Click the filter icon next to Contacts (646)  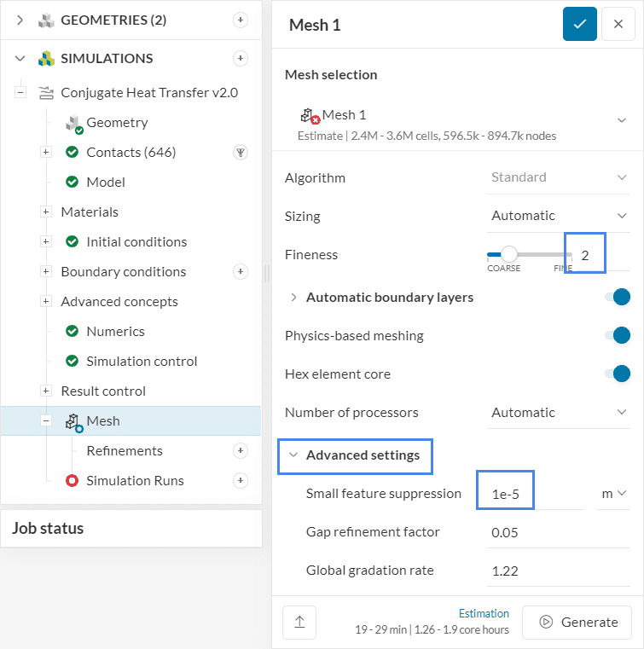coord(241,153)
